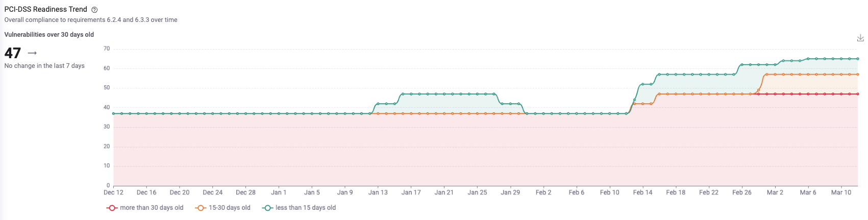Click the red legend circle marker
This screenshot has width=868, height=220.
[112, 208]
